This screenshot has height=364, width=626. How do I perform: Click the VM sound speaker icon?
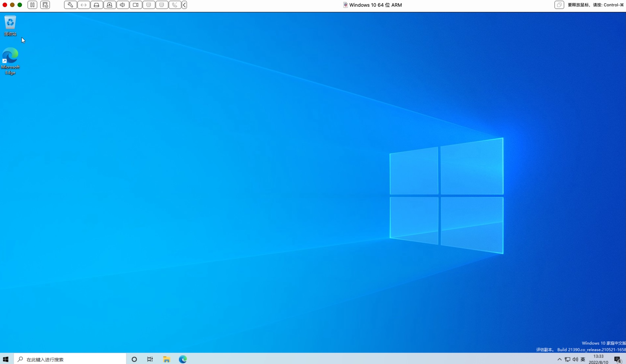[123, 5]
